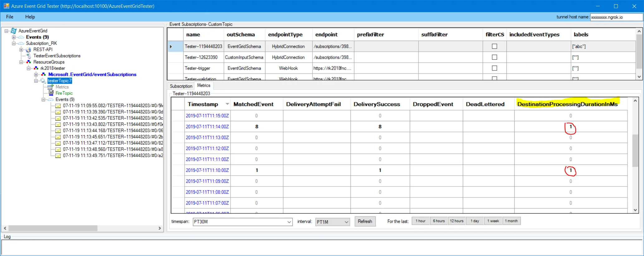The height and width of the screenshot is (256, 644).
Task: Show metrics for the last 1 day
Action: point(475,221)
